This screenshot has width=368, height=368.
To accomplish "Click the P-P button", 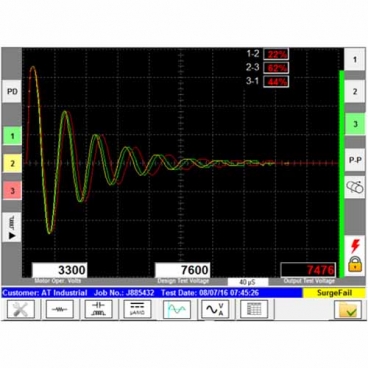I will (x=355, y=160).
